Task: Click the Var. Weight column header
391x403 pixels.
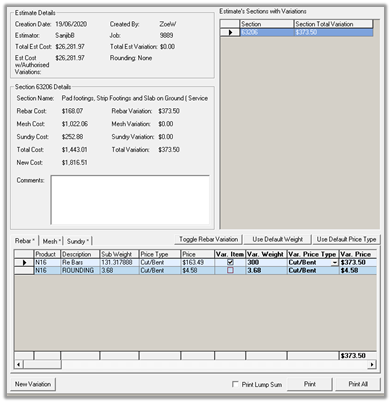Action: [266, 254]
